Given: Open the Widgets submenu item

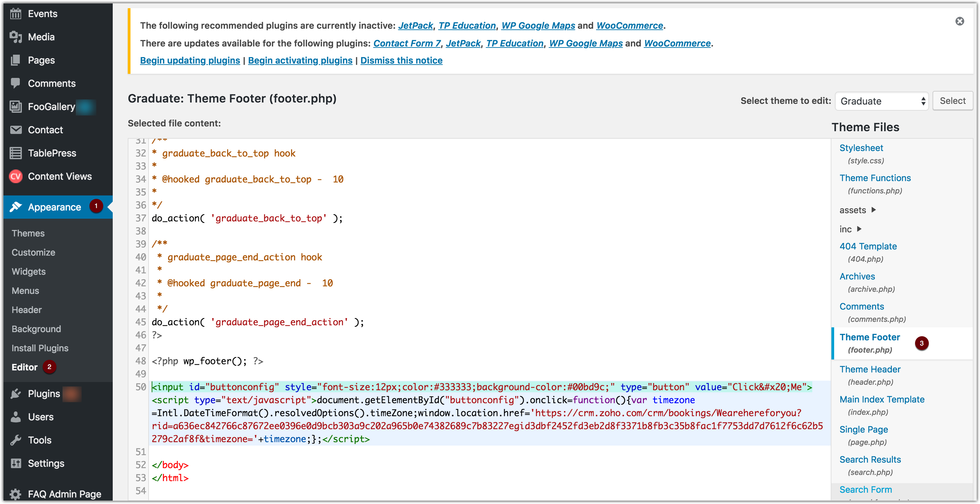Looking at the screenshot, I should point(29,271).
